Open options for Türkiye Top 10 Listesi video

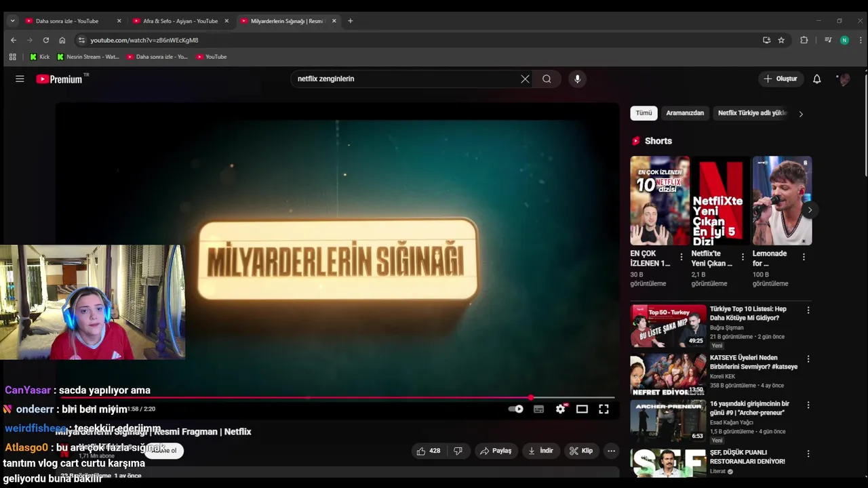click(808, 310)
